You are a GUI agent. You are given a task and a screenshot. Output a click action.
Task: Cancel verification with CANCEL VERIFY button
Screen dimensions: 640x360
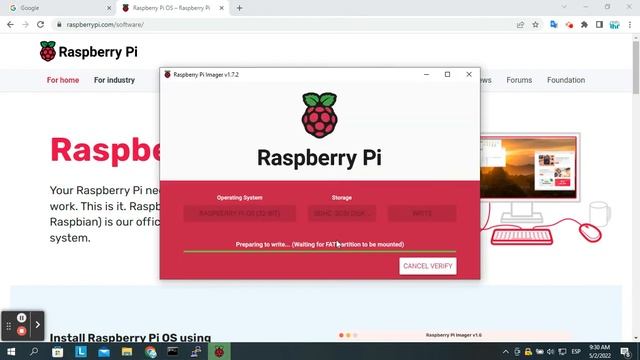tap(428, 266)
